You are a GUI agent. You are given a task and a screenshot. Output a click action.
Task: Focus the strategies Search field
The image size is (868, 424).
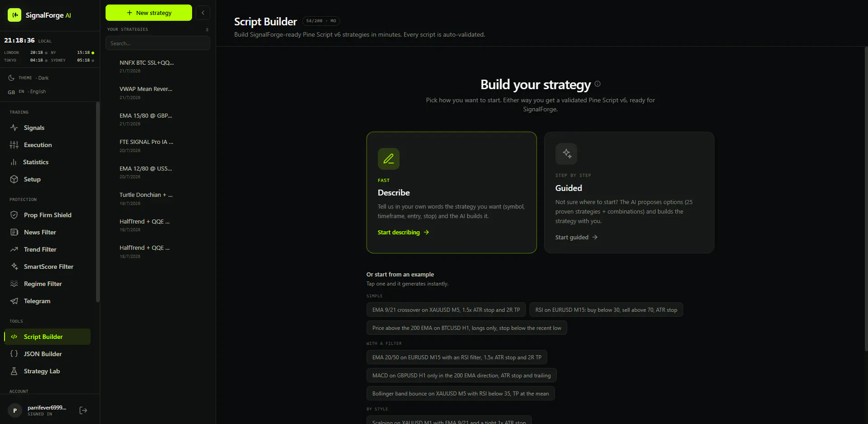click(158, 43)
